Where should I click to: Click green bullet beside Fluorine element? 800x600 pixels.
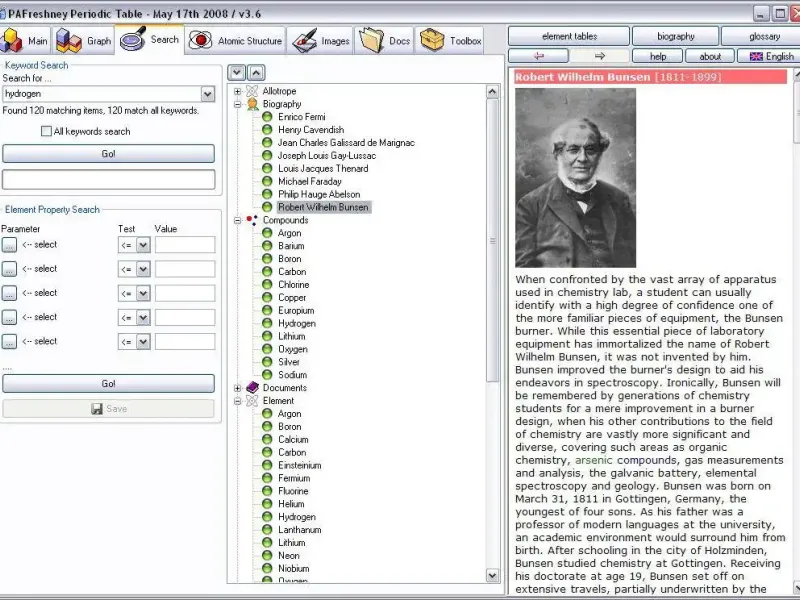267,491
